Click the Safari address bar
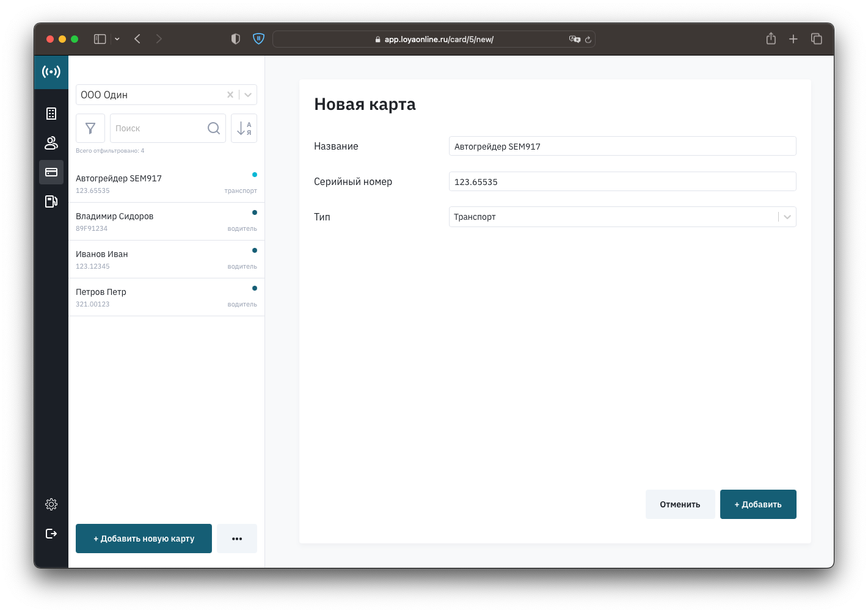This screenshot has height=613, width=868. [434, 39]
